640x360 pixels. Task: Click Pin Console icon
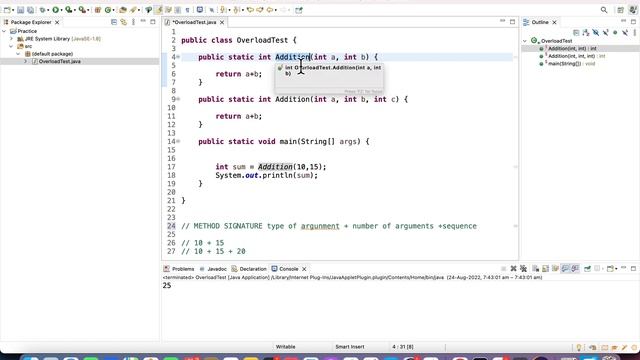click(x=587, y=269)
